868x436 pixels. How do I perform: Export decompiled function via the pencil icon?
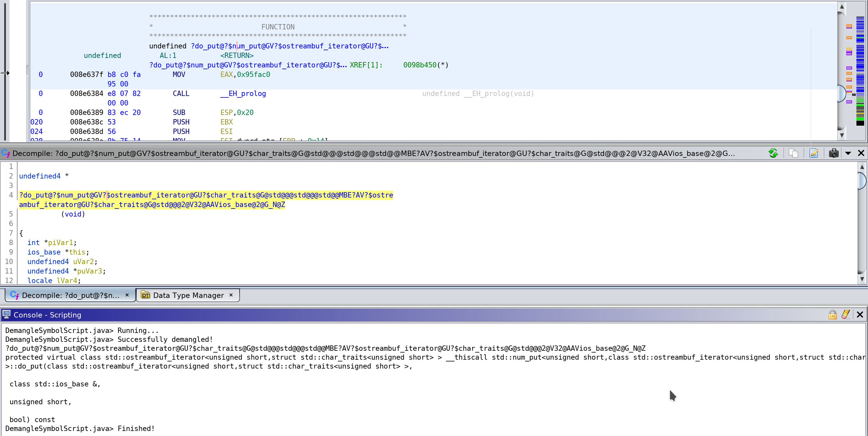click(814, 153)
